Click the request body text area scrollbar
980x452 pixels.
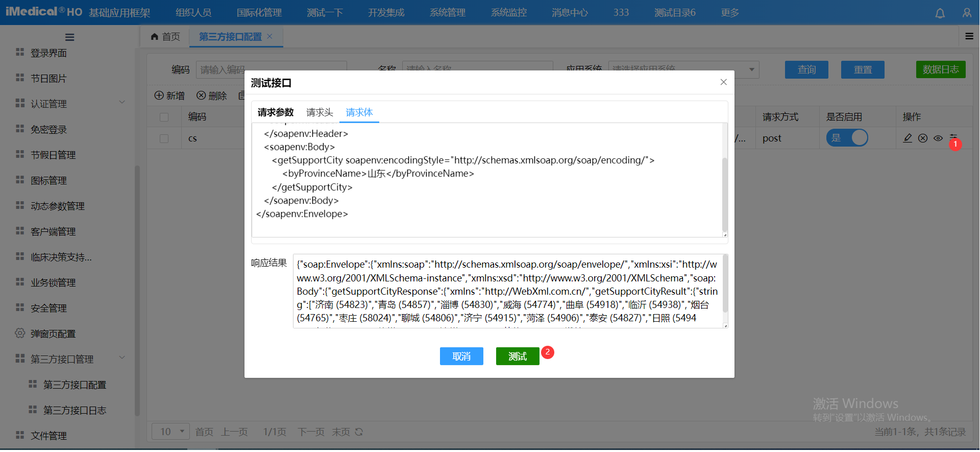[x=725, y=194]
